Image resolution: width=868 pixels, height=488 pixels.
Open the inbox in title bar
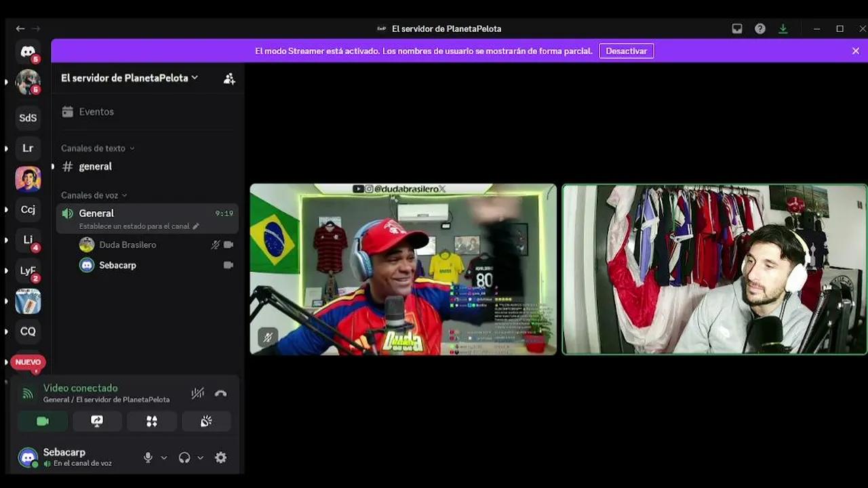737,28
